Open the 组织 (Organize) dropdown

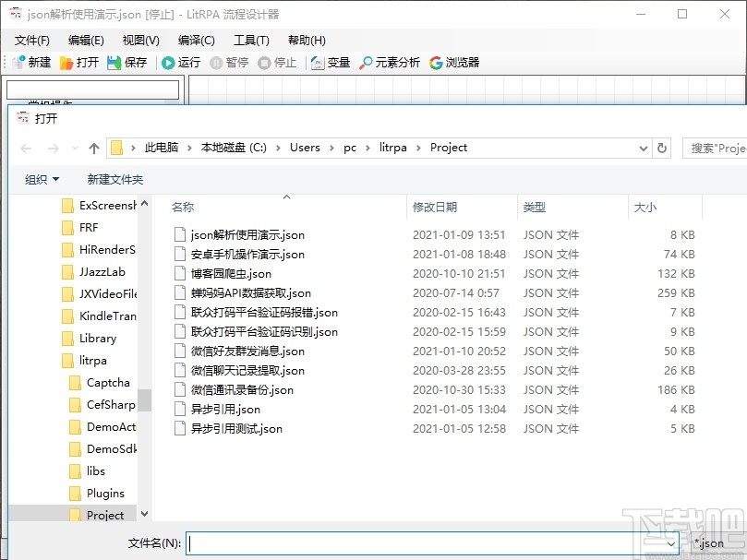[x=41, y=179]
